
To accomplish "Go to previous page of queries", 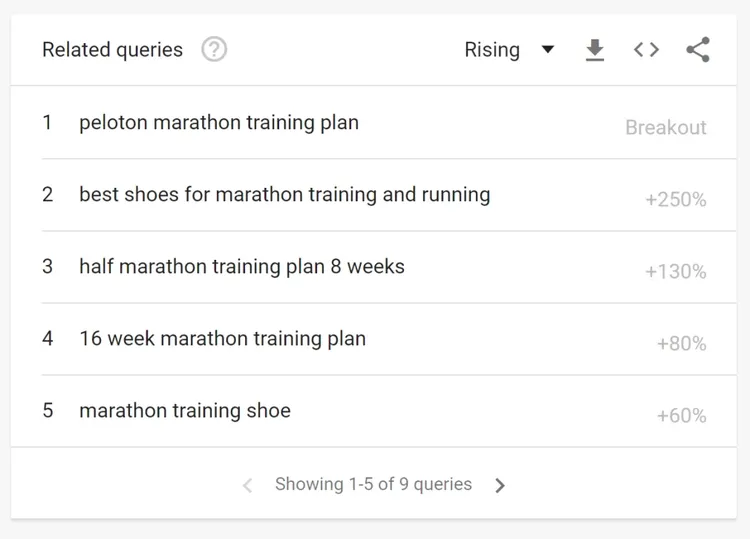I will tap(248, 485).
